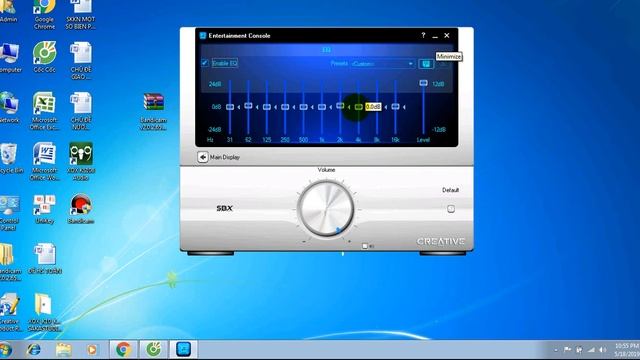640x360 pixels.
Task: Click the reset arrow beside 62 Hz slider
Action: [x=257, y=107]
